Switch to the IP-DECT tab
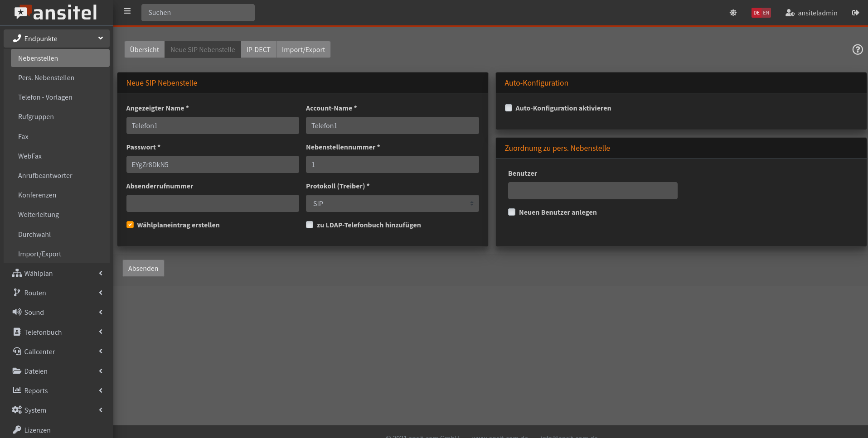The width and height of the screenshot is (868, 438). (258, 49)
